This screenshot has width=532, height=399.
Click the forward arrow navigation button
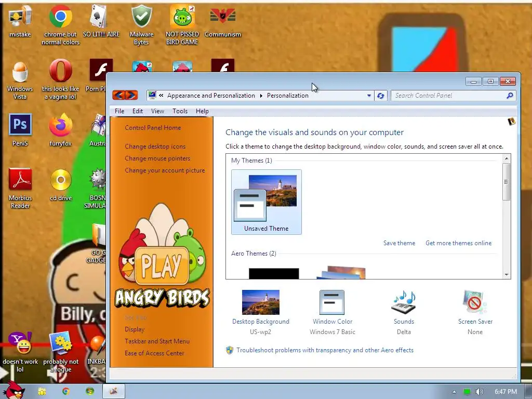(131, 95)
